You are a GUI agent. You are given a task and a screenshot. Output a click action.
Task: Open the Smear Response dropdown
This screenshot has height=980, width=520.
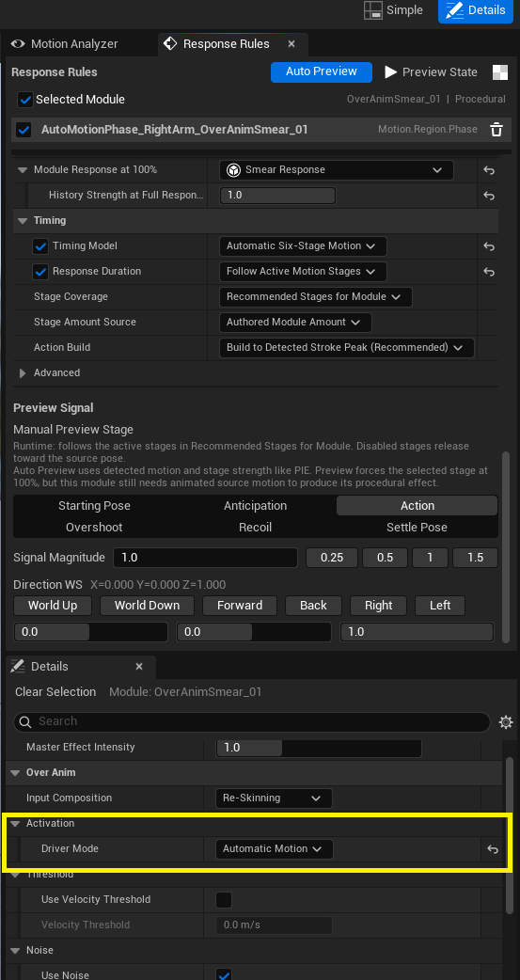[337, 170]
